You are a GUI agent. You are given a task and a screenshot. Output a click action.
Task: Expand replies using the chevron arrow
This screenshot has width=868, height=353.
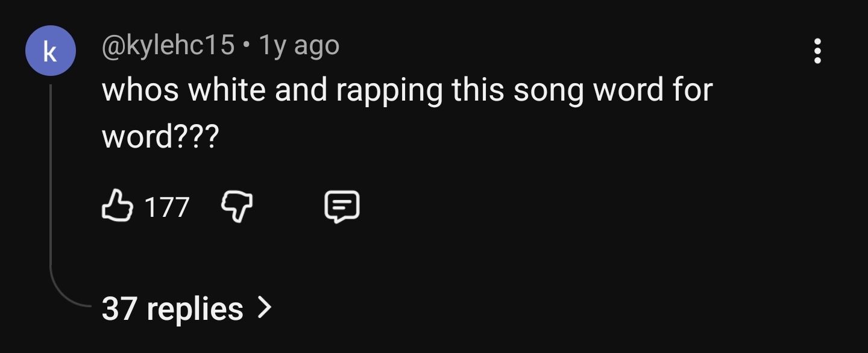coord(264,308)
